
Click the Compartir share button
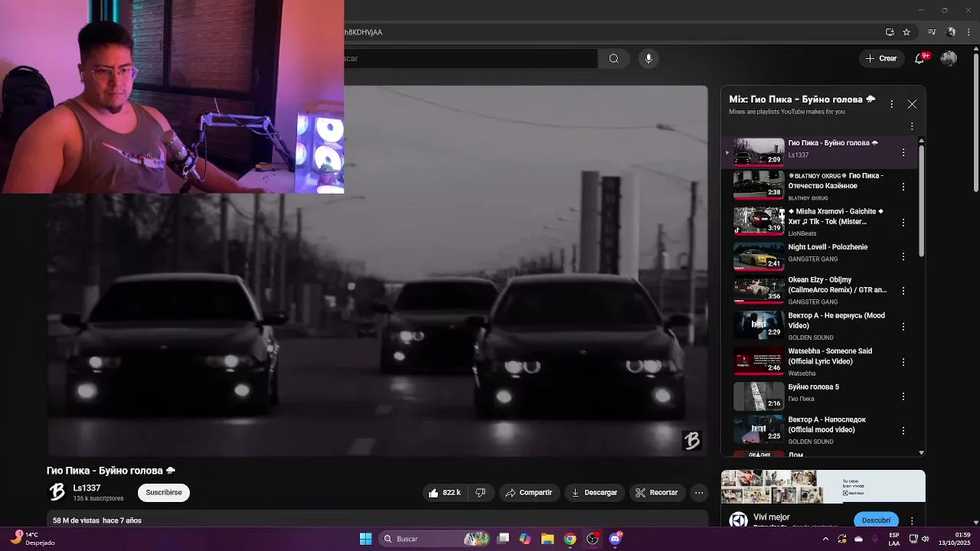pos(528,493)
